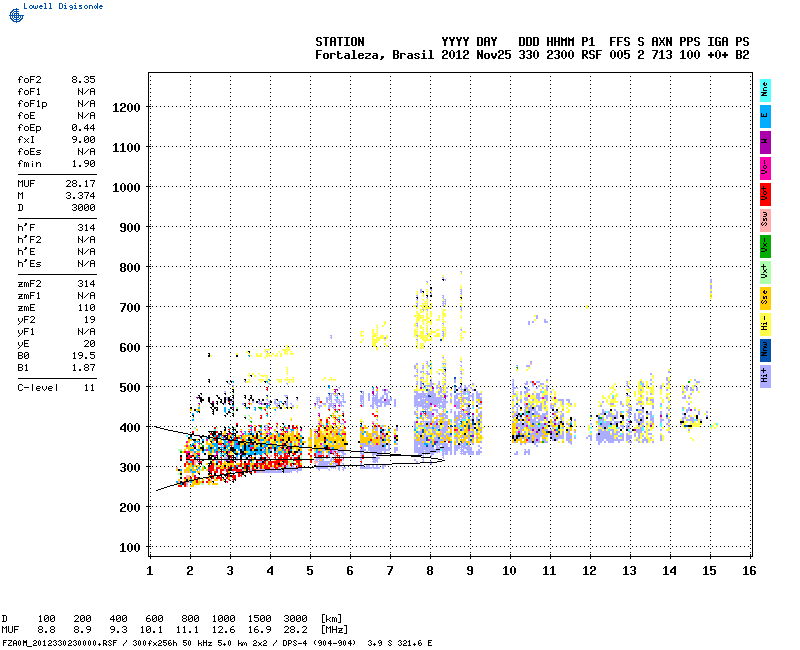Image resolution: width=800 pixels, height=650 pixels.
Task: Click the MUF table value 28.2
Action: pyautogui.click(x=295, y=630)
